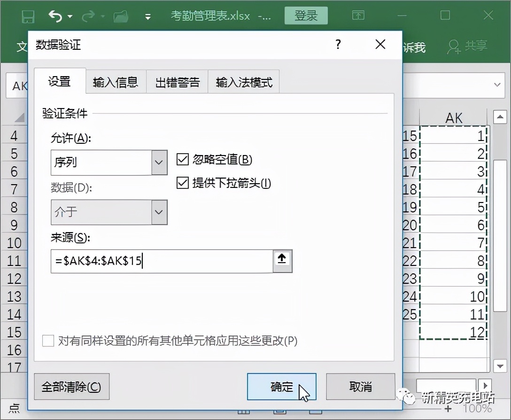Open dialog help with the question mark icon
The image size is (511, 420).
(x=337, y=45)
